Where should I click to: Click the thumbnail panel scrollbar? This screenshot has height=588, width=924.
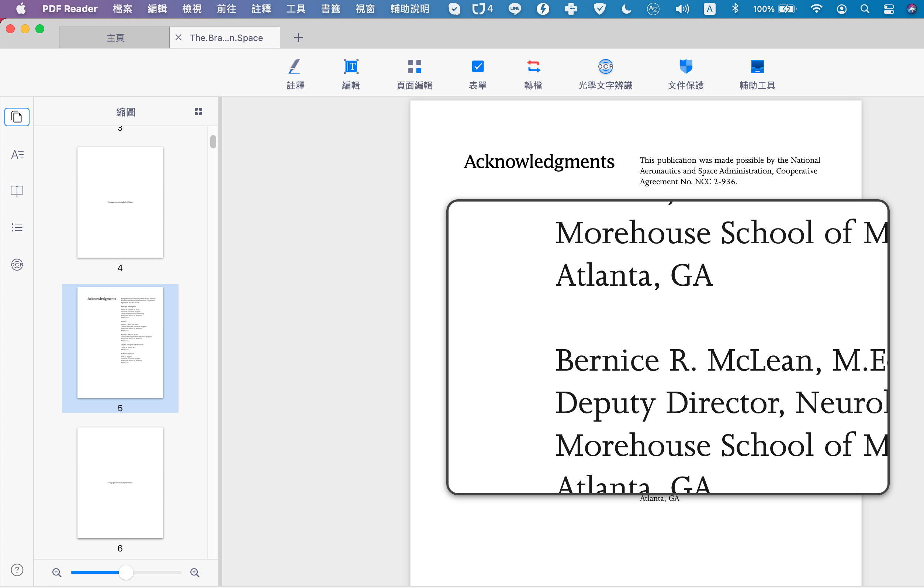tap(213, 142)
